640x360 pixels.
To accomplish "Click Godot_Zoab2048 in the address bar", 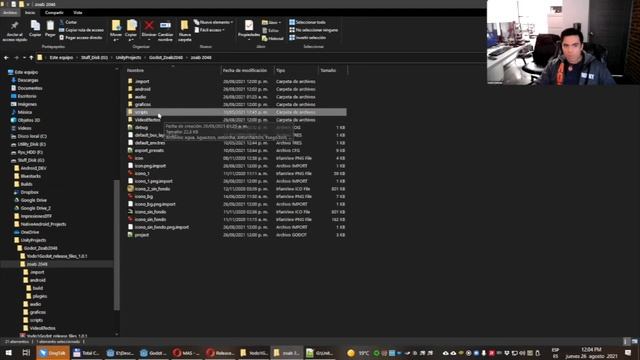I will point(166,58).
